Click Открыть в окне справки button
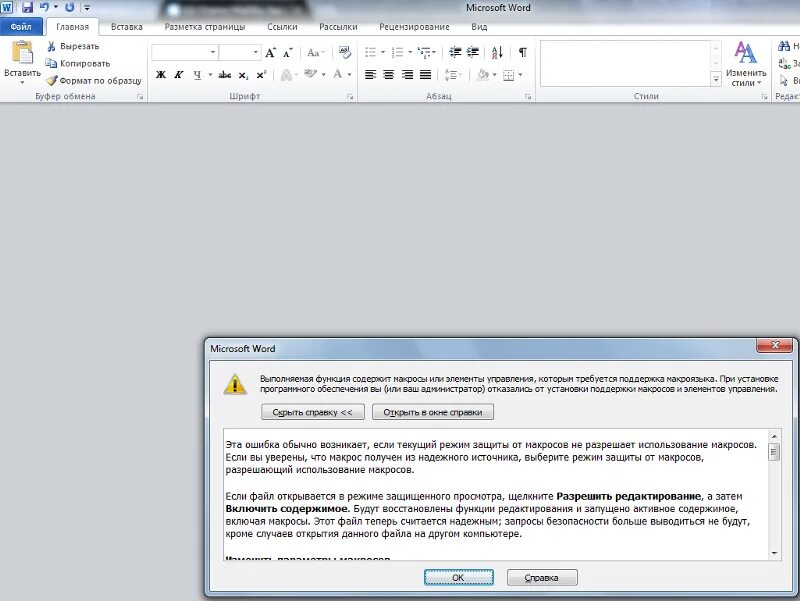 [x=433, y=412]
